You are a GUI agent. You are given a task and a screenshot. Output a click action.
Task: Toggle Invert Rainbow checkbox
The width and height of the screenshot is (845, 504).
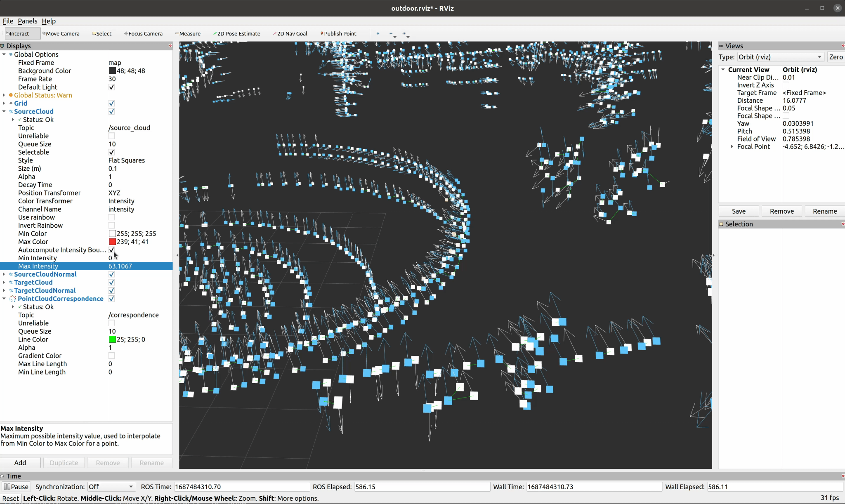coord(111,225)
